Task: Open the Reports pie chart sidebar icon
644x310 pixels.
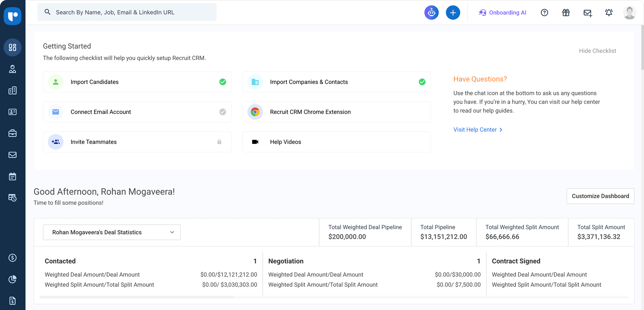Action: [12, 279]
